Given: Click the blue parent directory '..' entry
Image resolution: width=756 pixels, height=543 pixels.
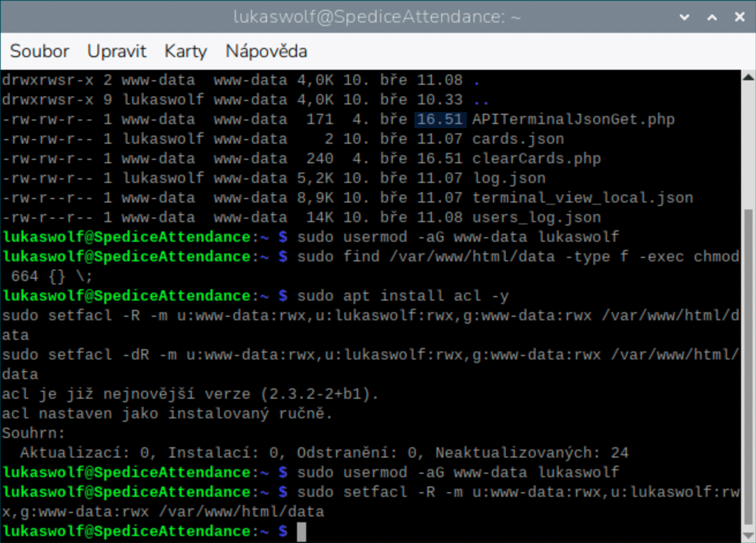Looking at the screenshot, I should pos(481,100).
